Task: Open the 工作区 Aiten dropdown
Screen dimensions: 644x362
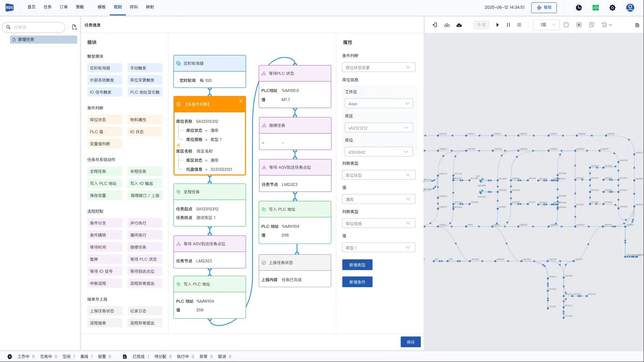Action: pos(378,104)
